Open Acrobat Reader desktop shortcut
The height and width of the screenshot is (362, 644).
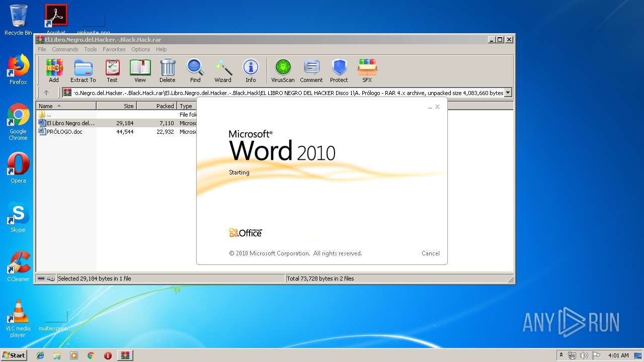[x=56, y=19]
